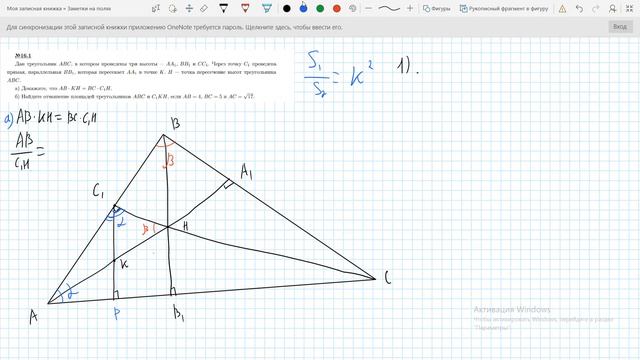Image resolution: width=640 pixels, height=360 pixels.
Task: Pick the red pen tool
Action: pos(245,8)
